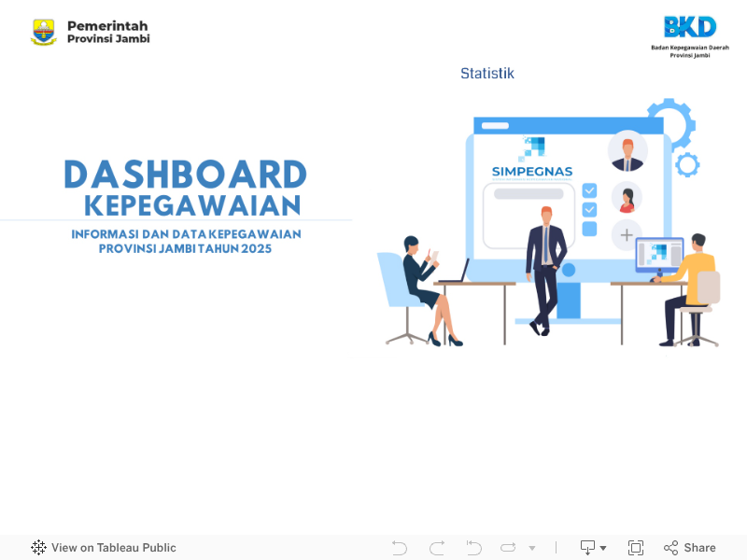The height and width of the screenshot is (560, 747).
Task: Share this dashboard
Action: click(690, 548)
